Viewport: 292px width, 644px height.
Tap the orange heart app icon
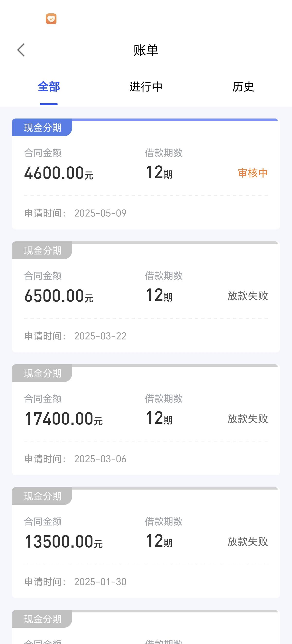coord(51,19)
